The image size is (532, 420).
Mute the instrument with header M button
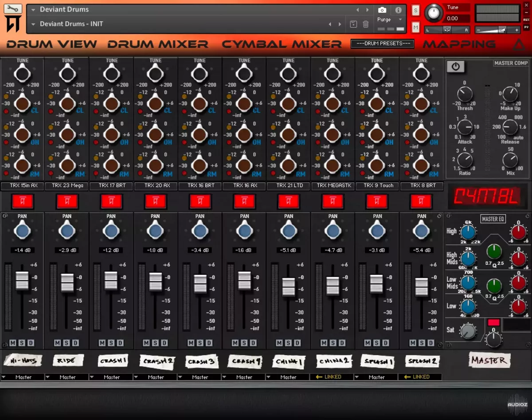click(415, 27)
